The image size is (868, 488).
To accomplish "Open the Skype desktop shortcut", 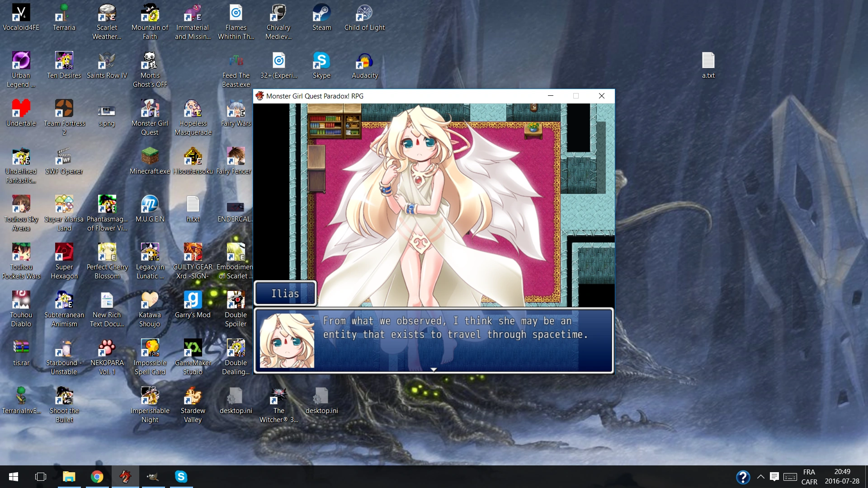I will [x=321, y=61].
